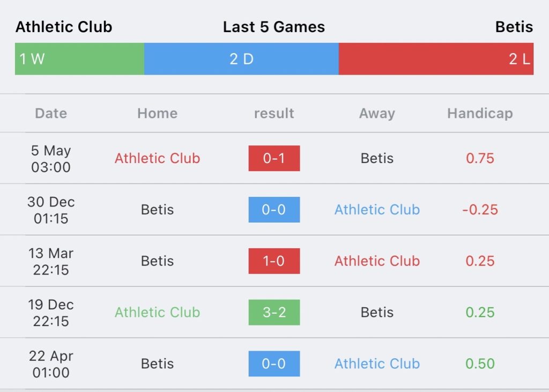Click the blue 2 D bar segment
The image size is (549, 392).
pyautogui.click(x=241, y=59)
